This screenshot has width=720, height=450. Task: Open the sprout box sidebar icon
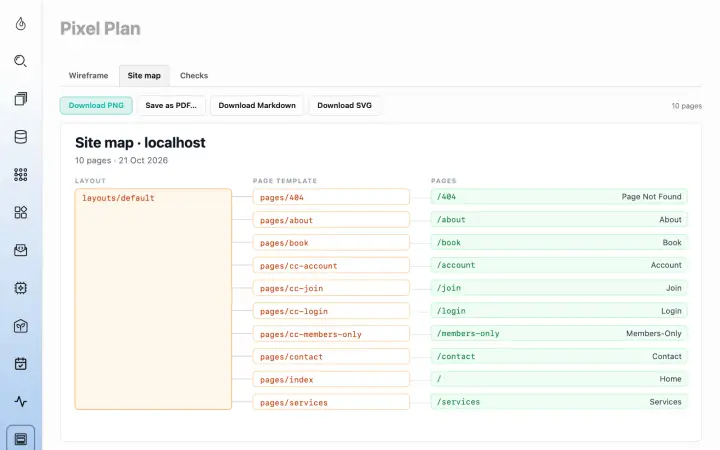click(x=21, y=326)
